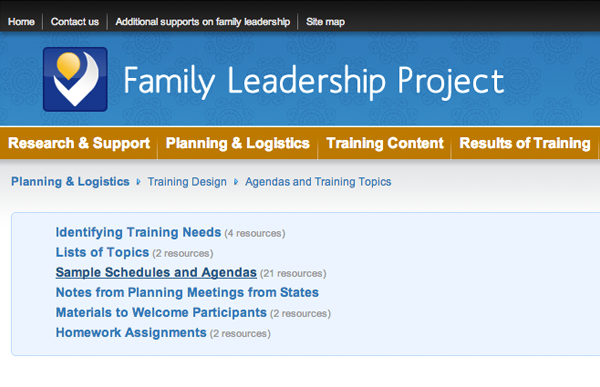The image size is (600, 387).
Task: Select the Planning & Logistics main tab
Action: tap(238, 143)
